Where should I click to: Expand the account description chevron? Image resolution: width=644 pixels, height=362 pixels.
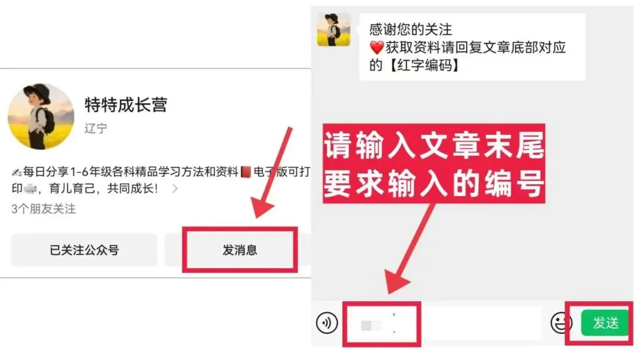tap(175, 188)
